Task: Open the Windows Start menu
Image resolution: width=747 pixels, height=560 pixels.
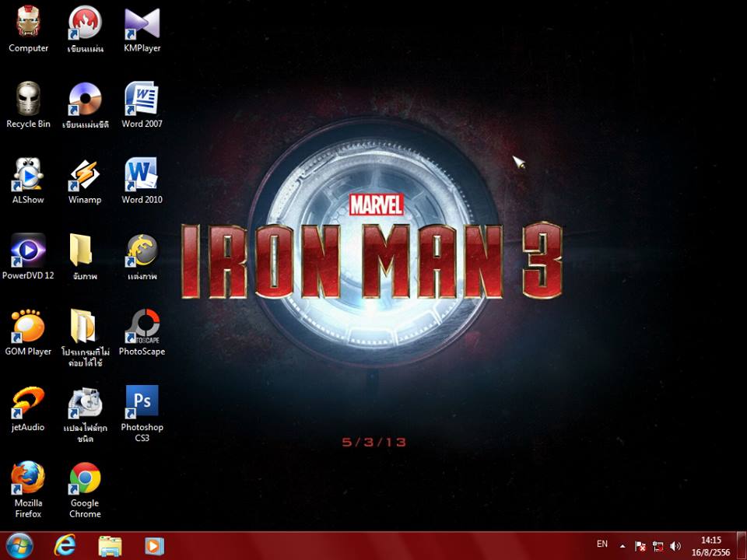Action: (x=19, y=546)
